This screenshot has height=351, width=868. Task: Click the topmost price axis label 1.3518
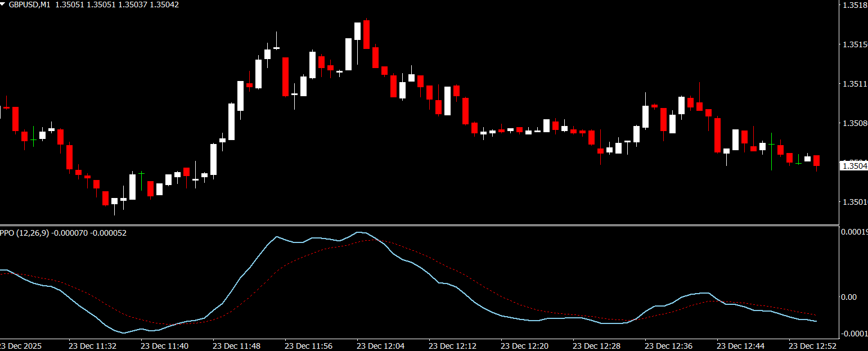coord(853,5)
